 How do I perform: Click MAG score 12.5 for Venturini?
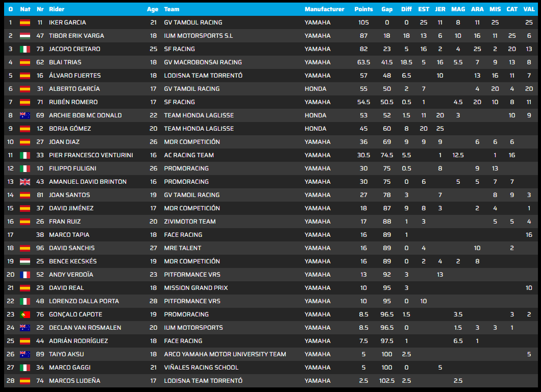click(458, 155)
